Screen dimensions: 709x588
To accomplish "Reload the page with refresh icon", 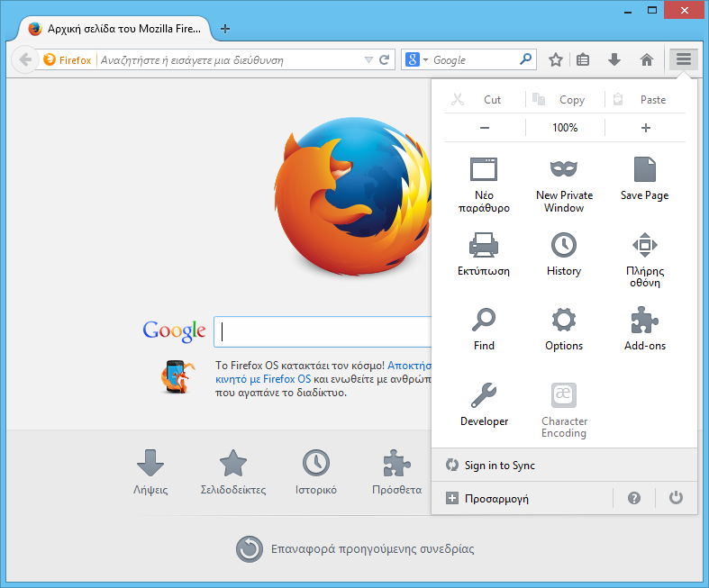I will (x=385, y=59).
